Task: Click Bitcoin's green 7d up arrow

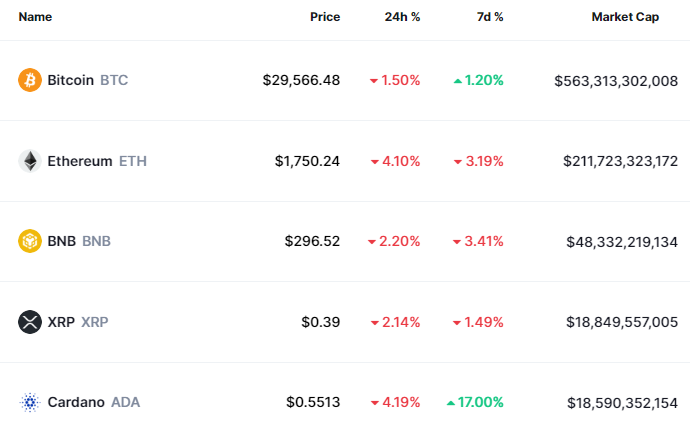Action: pos(457,80)
